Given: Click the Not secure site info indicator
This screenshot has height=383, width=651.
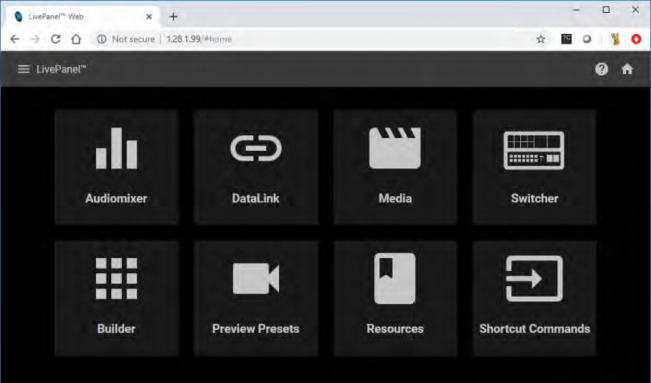Looking at the screenshot, I should click(x=126, y=39).
